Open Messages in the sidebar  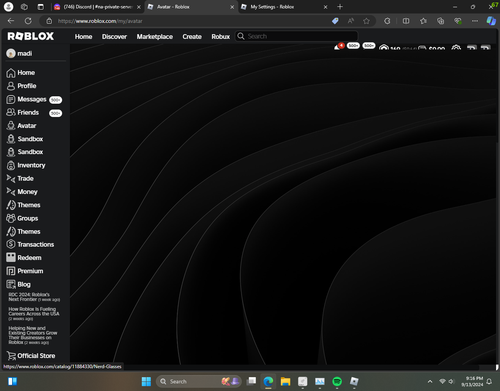click(x=34, y=99)
